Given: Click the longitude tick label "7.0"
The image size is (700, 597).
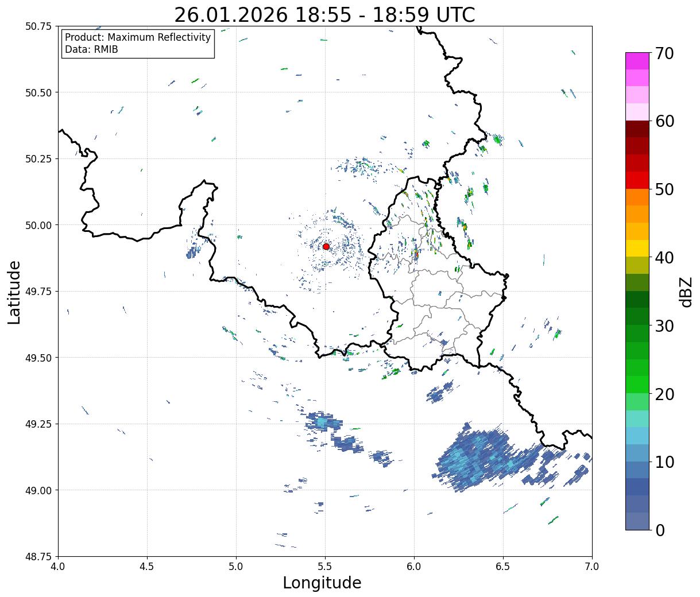Looking at the screenshot, I should coord(592,567).
